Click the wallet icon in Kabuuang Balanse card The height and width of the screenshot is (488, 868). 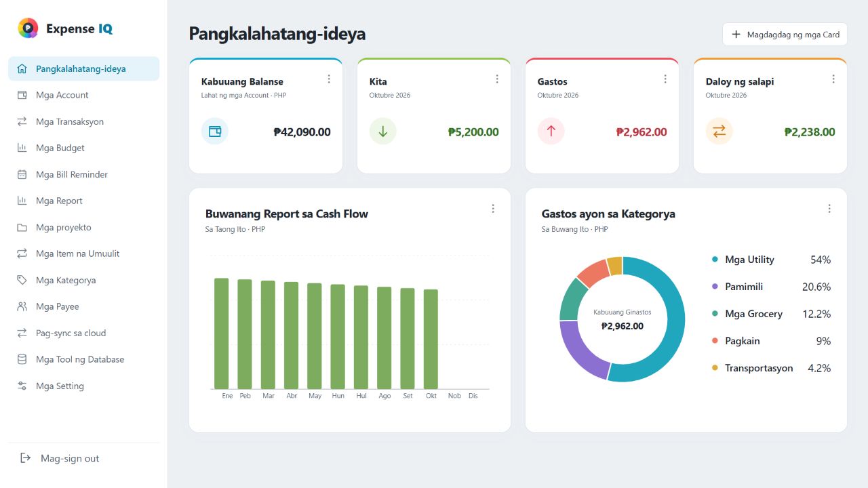(x=215, y=131)
